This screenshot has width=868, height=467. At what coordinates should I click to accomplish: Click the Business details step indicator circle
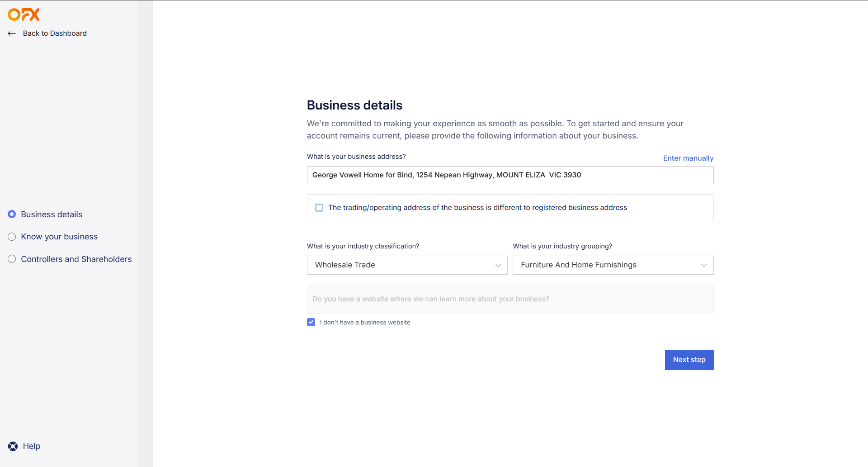tap(12, 214)
